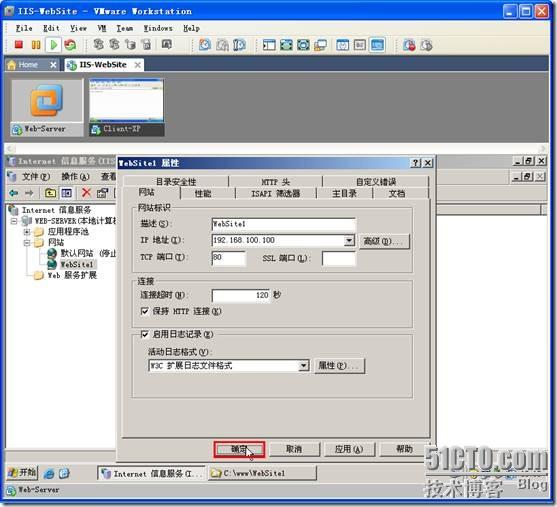Image resolution: width=557 pixels, height=507 pixels.
Task: Click the Replay recording toolbar icon
Action: click(426, 45)
